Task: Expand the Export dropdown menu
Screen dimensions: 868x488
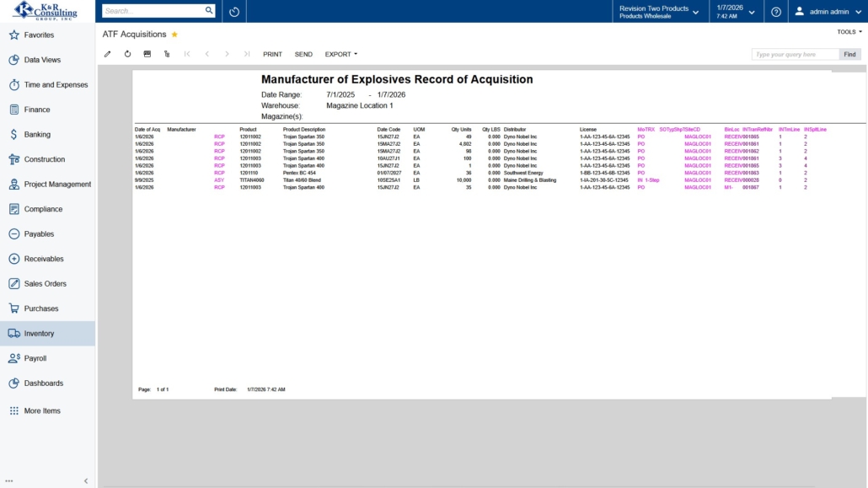Action: coord(340,54)
